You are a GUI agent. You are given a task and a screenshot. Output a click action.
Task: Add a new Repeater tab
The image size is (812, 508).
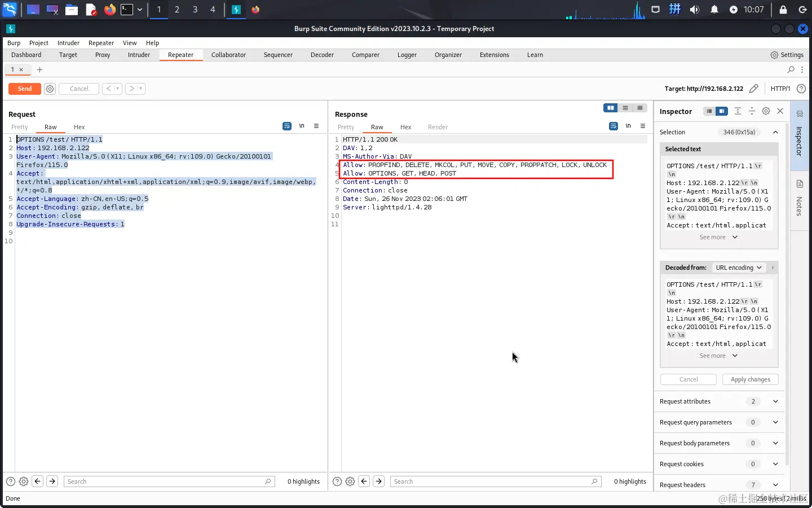[x=39, y=69]
